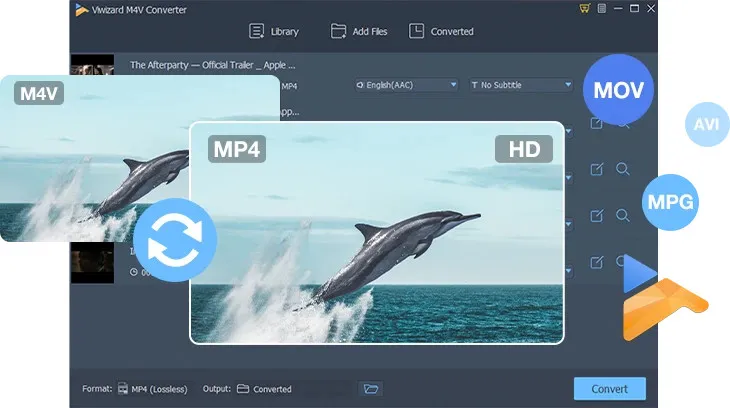Click the Add Files folder icon
This screenshot has width=730, height=408.
click(x=338, y=31)
